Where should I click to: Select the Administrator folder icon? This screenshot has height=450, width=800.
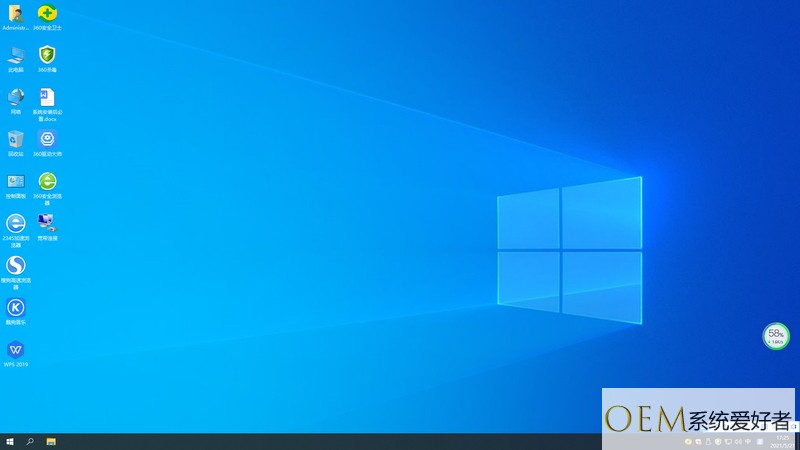coord(16,17)
